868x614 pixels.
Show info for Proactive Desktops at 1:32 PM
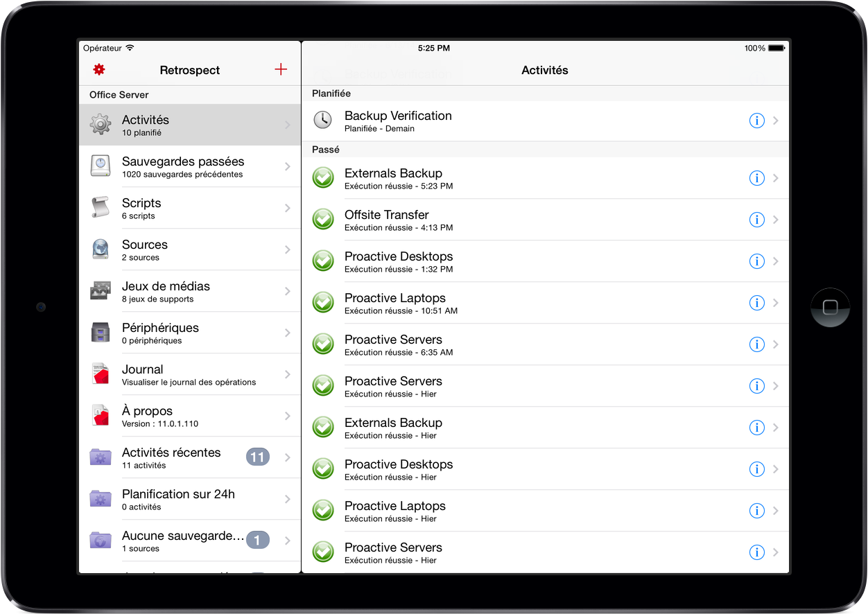pos(757,261)
